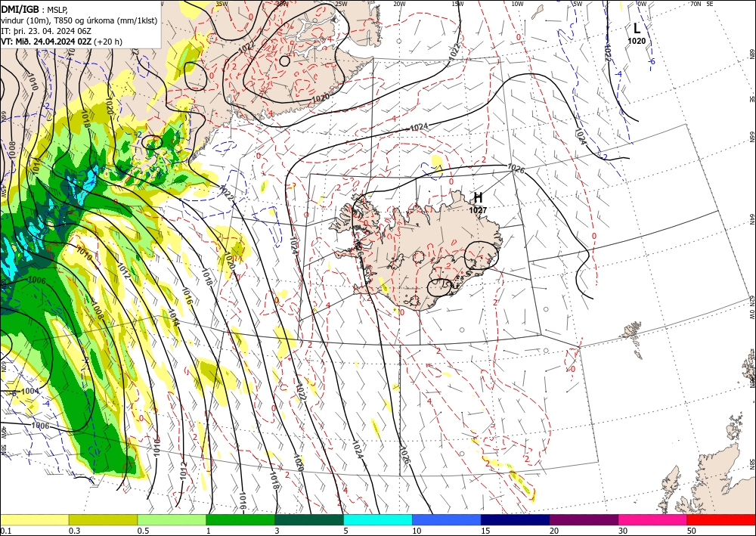This screenshot has width=756, height=536.
Task: Choose the navy 15 mm legend swatch
Action: click(516, 519)
